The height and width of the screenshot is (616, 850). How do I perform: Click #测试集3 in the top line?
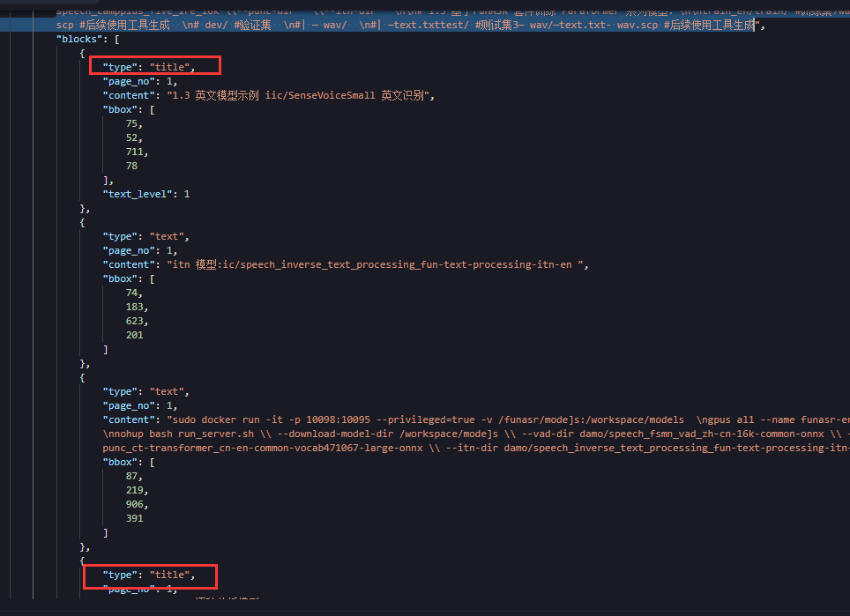pos(499,25)
